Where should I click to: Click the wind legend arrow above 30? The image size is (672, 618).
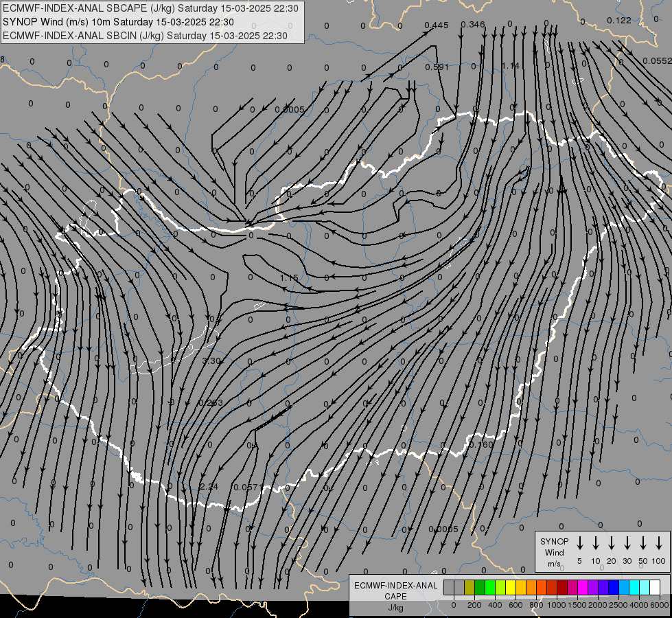[x=627, y=543]
